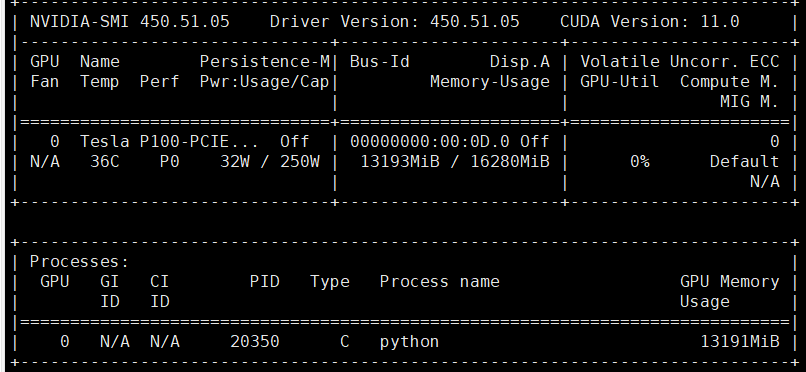Click the 32W / 250W power value
Screen dimensions: 806x372
270,162
